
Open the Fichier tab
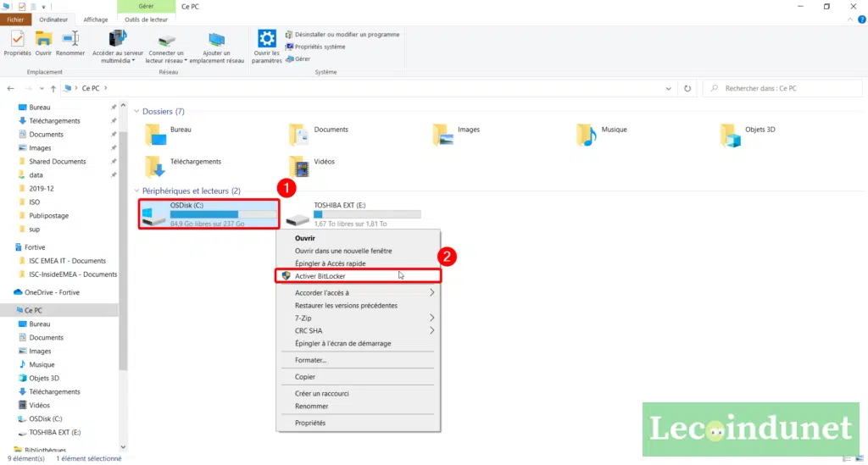click(x=15, y=19)
